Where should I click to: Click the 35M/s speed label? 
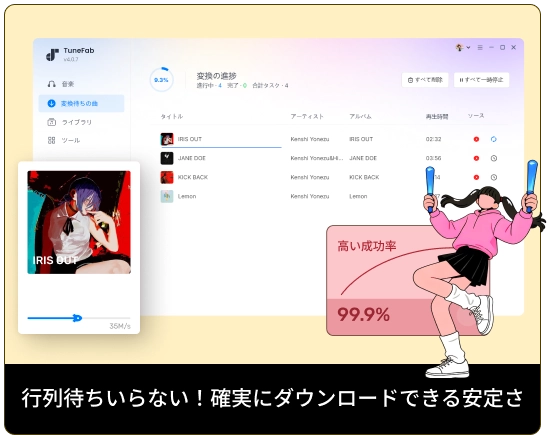pyautogui.click(x=120, y=326)
